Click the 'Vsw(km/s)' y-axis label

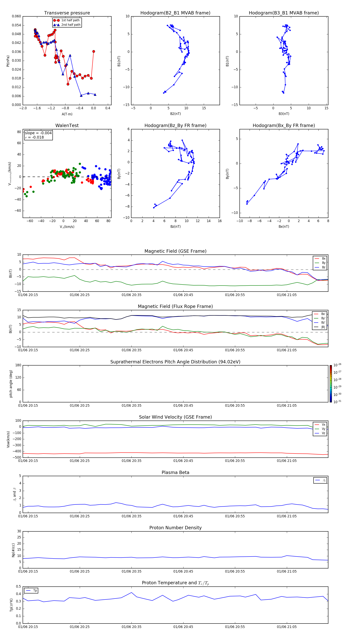click(8, 439)
